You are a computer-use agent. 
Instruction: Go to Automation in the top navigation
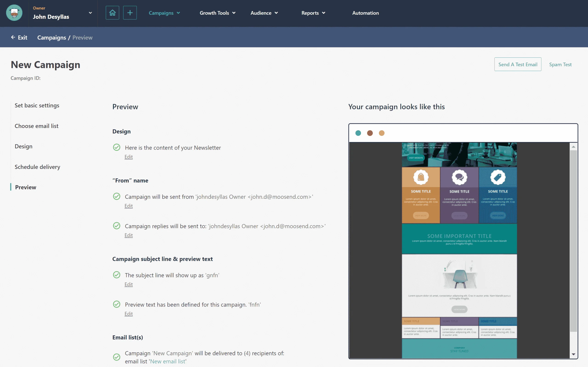tap(366, 13)
